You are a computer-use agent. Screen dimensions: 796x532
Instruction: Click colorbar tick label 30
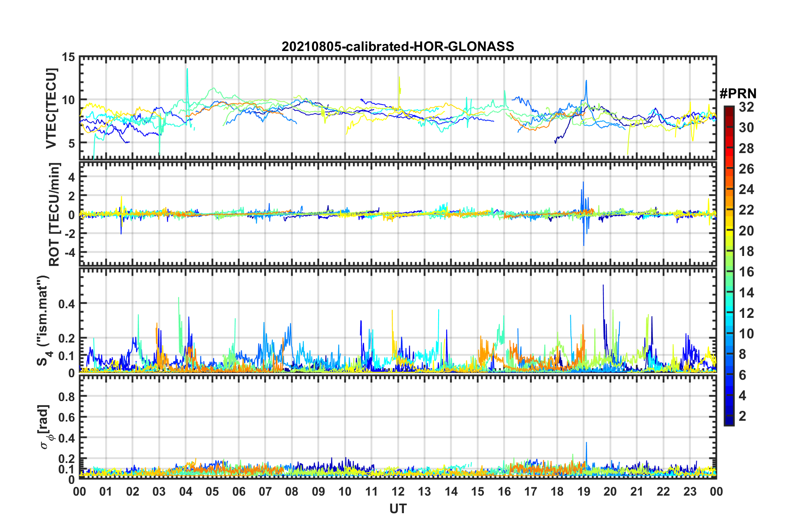[x=746, y=128]
